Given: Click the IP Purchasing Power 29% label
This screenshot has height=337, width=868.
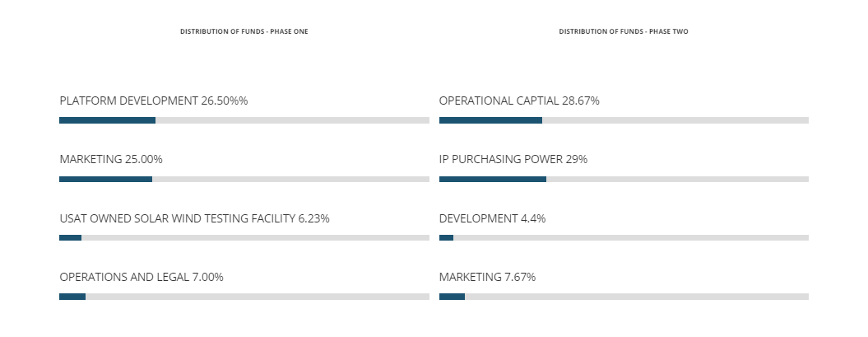Looking at the screenshot, I should tap(513, 159).
